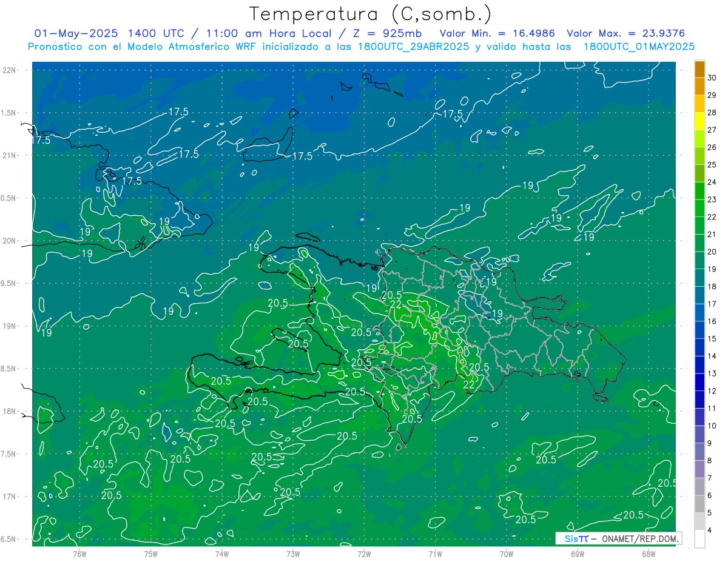Click the '29' color scale label
The height and width of the screenshot is (562, 728).
(712, 95)
